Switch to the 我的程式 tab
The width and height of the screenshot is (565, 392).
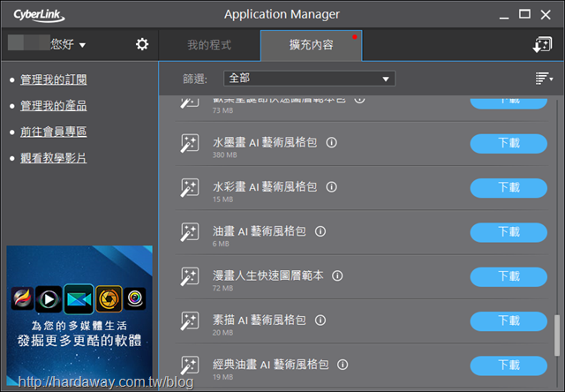click(x=209, y=45)
